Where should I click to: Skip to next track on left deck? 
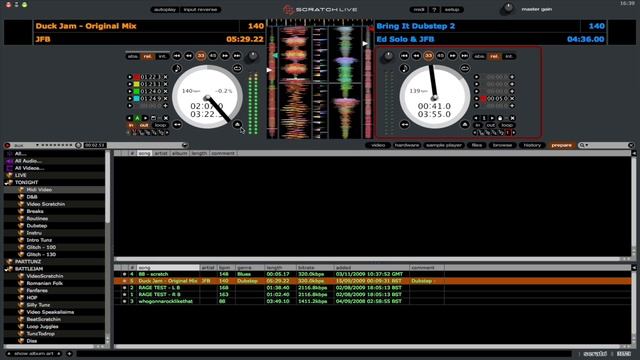coord(237,56)
